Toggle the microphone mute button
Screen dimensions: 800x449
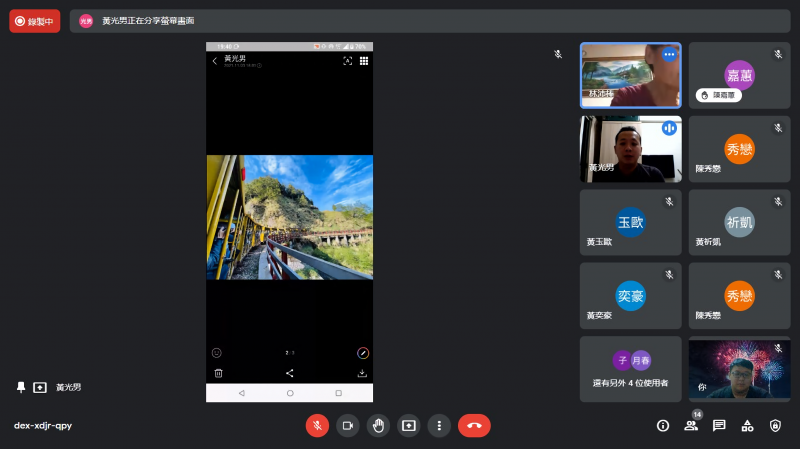(317, 425)
